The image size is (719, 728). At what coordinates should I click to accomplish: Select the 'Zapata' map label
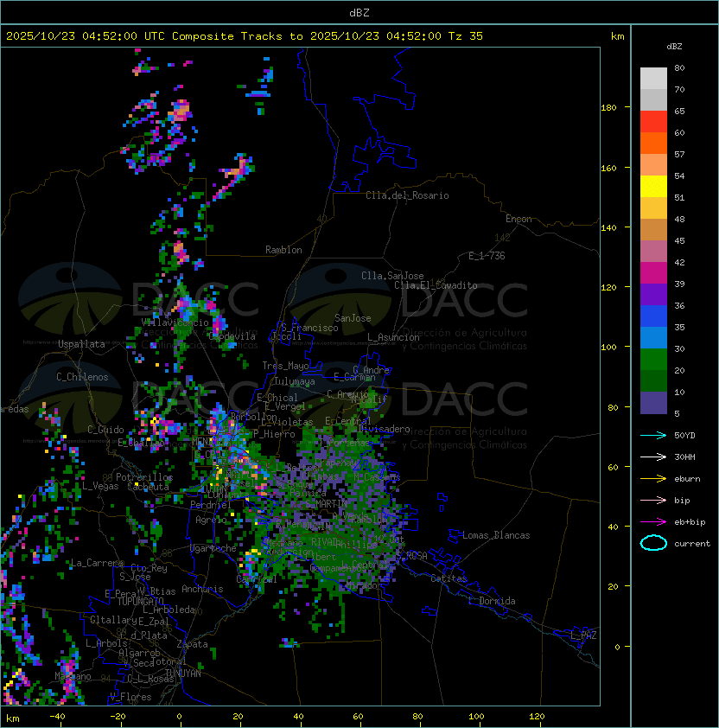(192, 644)
